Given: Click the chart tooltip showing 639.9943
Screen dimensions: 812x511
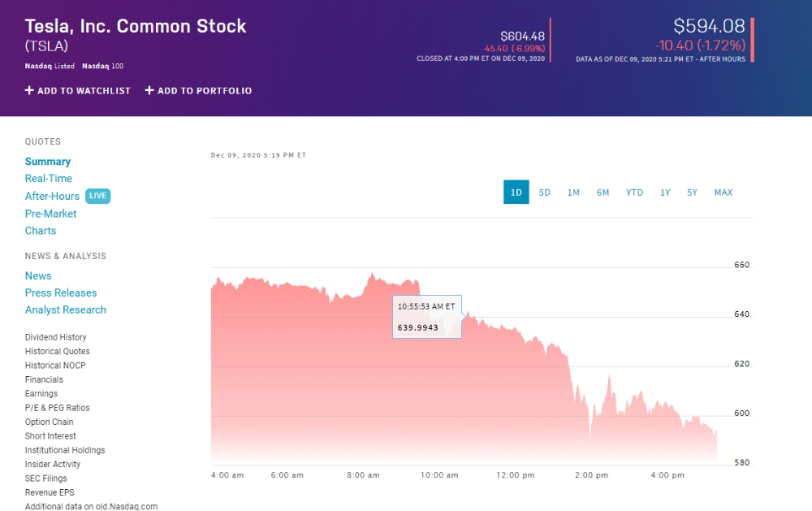Looking at the screenshot, I should pyautogui.click(x=427, y=317).
